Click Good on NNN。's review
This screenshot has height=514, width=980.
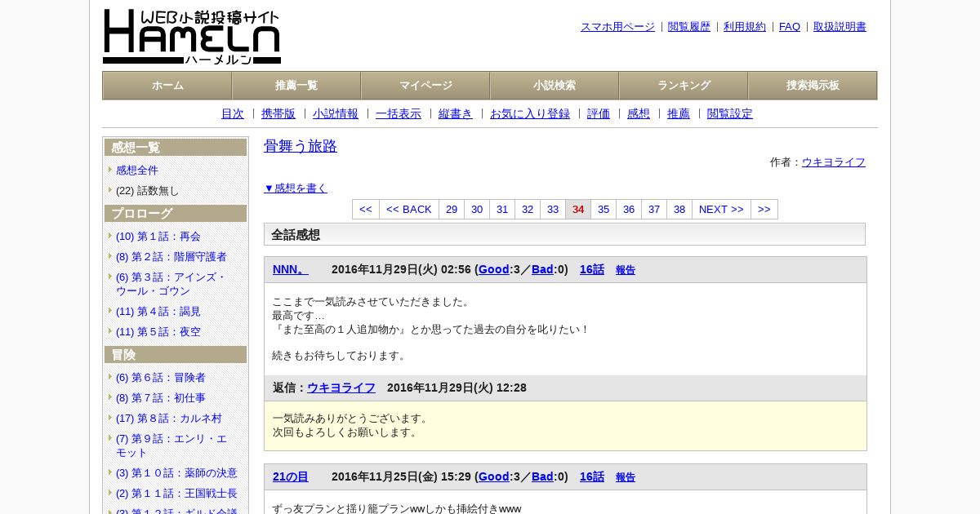pyautogui.click(x=494, y=269)
